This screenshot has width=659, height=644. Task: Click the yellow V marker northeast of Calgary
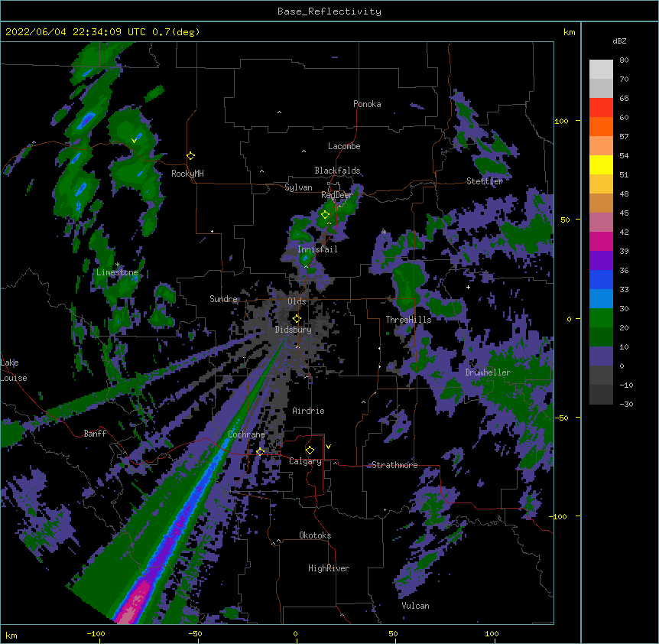pos(328,447)
